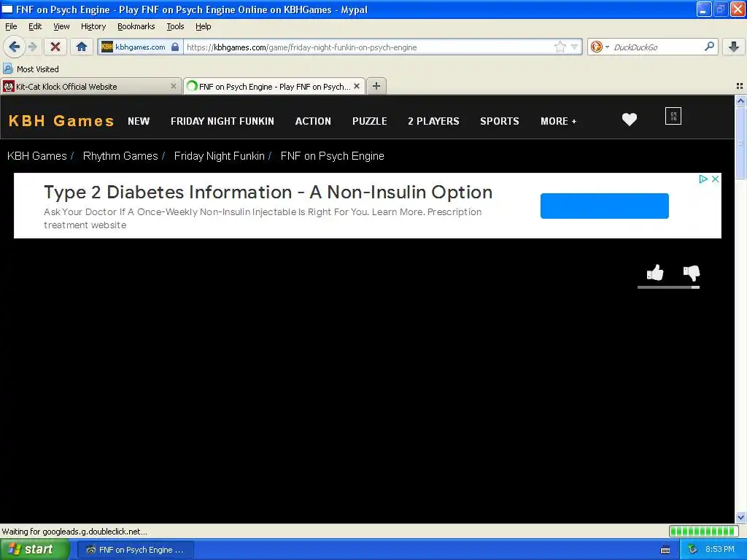Close the Kit-Cat Klock tab
Screen dimensions: 747x560
point(174,86)
